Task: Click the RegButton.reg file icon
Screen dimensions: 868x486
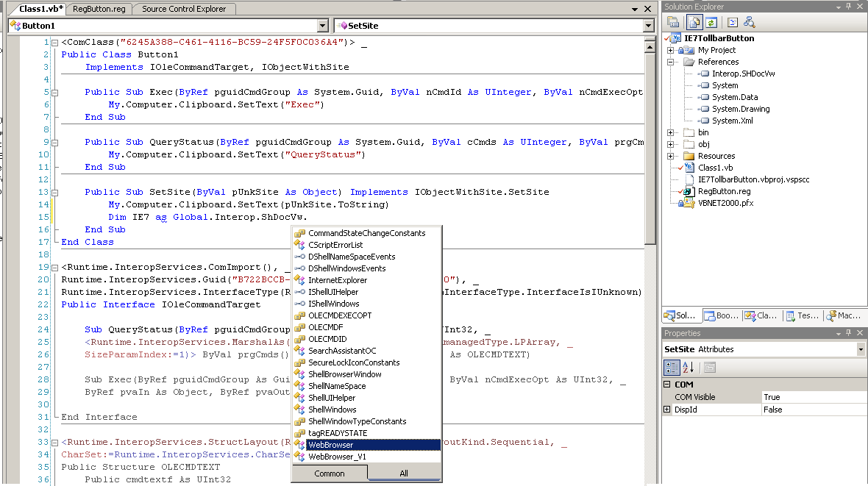Action: click(688, 191)
